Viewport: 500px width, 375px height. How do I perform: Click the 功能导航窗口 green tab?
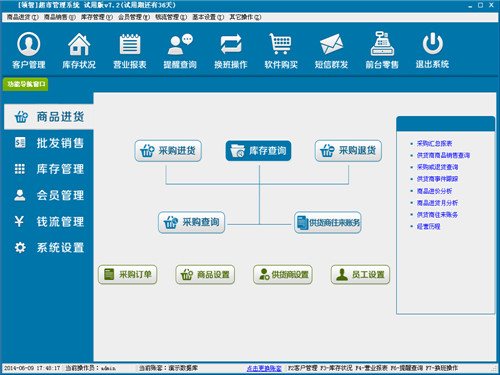tap(26, 84)
